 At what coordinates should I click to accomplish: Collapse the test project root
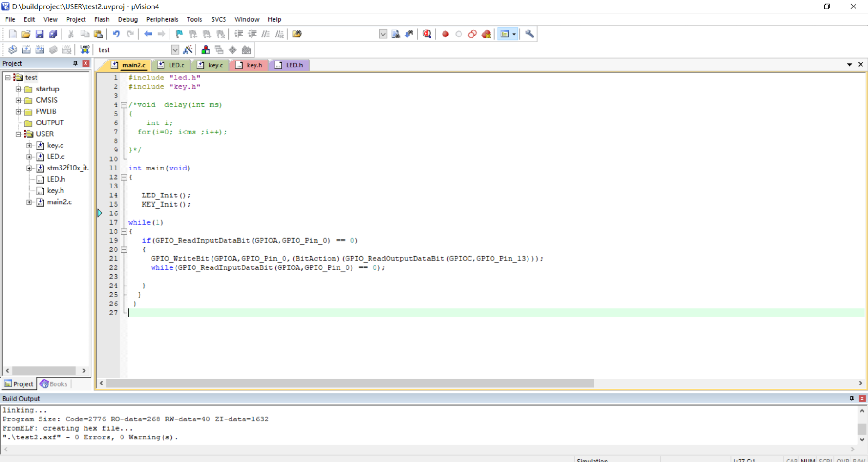[8, 78]
